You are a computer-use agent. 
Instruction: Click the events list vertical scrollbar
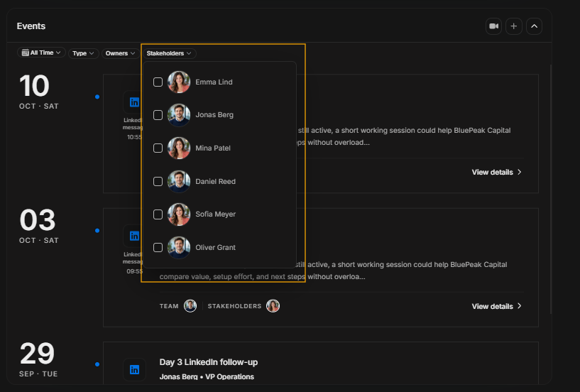550,189
